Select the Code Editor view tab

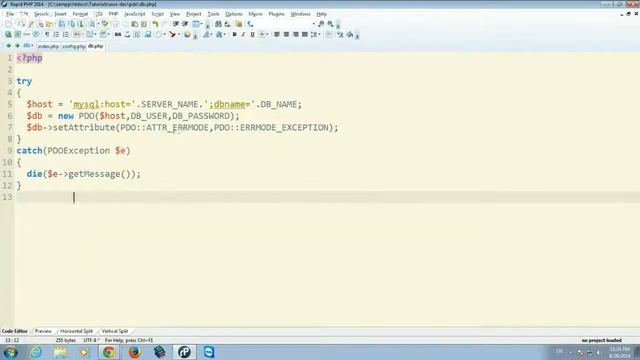pos(15,331)
